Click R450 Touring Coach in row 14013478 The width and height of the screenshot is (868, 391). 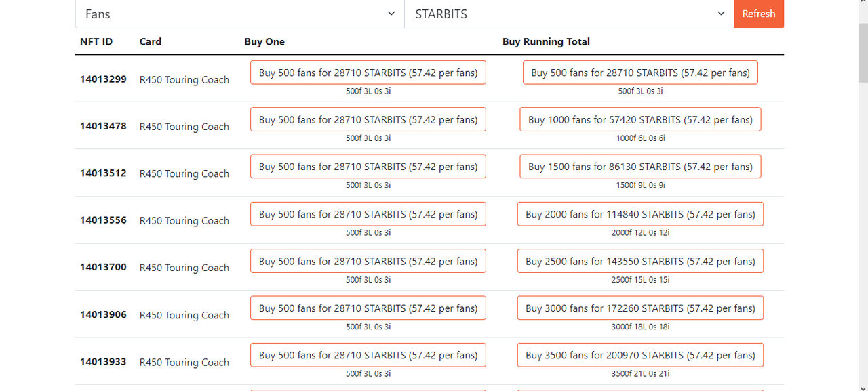(184, 127)
